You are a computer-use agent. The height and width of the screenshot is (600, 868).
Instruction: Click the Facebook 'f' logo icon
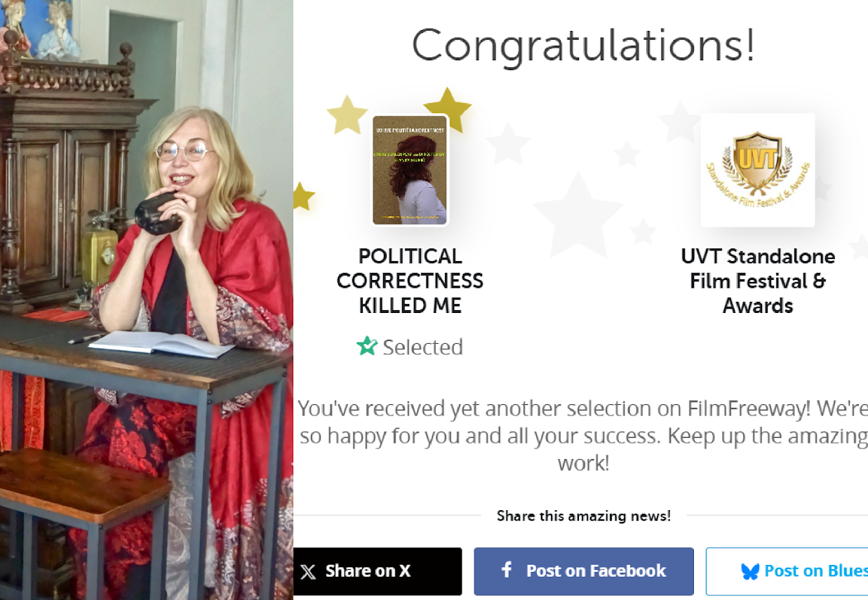point(507,570)
